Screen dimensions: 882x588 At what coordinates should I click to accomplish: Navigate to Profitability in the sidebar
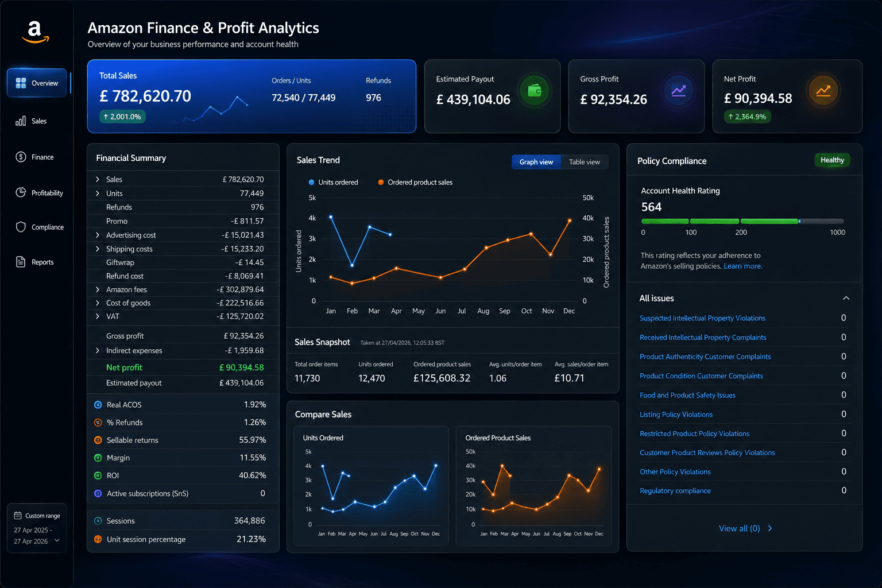click(40, 193)
